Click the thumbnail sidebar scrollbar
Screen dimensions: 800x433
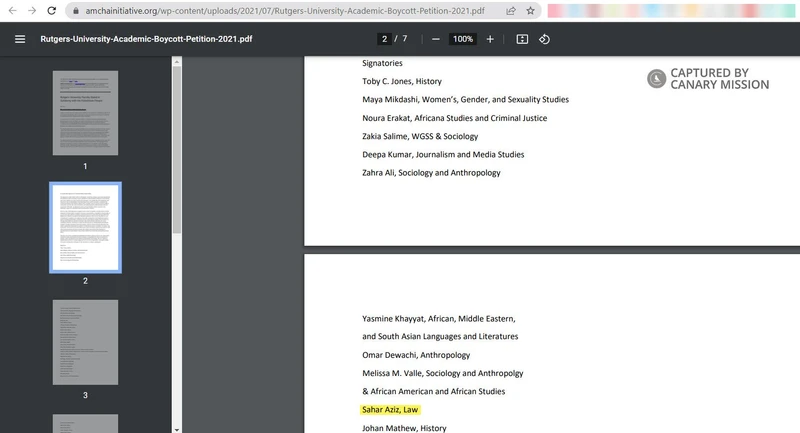[x=177, y=150]
